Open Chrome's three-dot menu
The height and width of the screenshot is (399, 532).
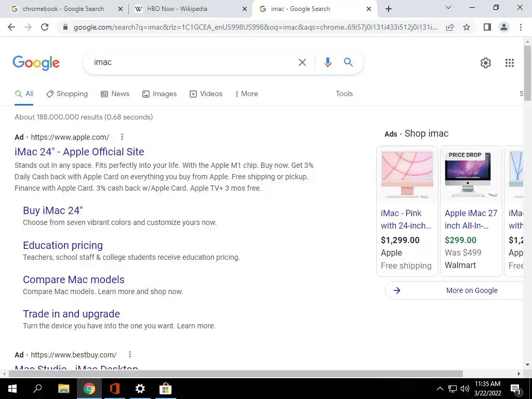[521, 27]
